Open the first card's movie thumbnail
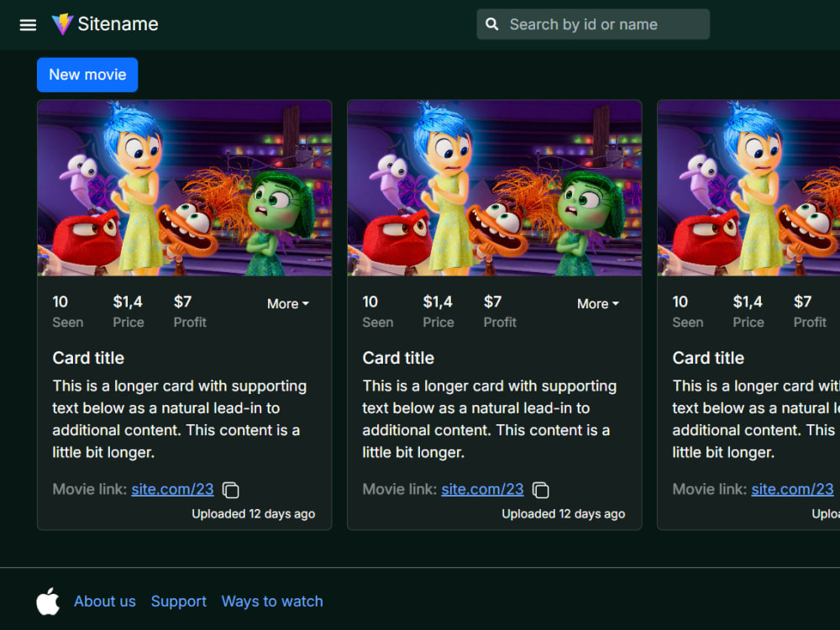This screenshot has width=840, height=630. coord(184,188)
